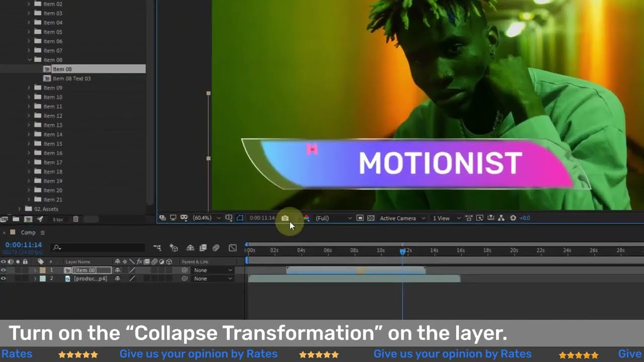Open the resolution (Full) dropdown
This screenshot has height=362, width=644.
(334, 218)
